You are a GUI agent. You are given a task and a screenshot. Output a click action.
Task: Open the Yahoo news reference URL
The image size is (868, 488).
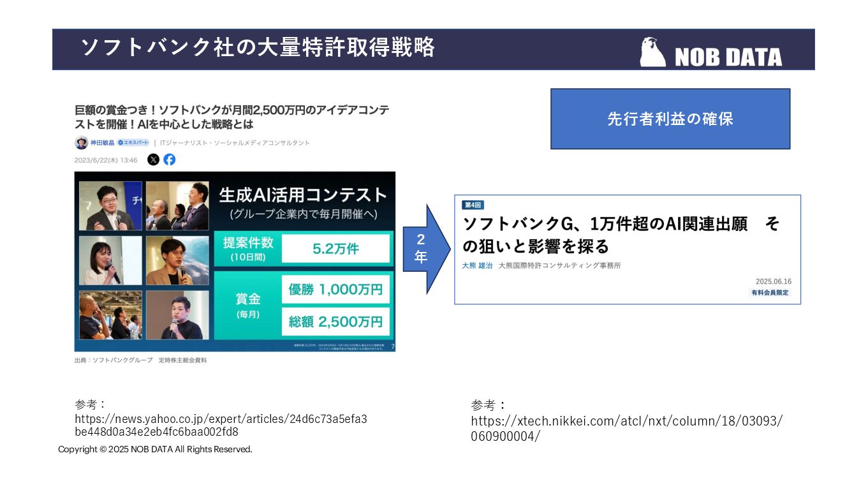click(x=221, y=425)
